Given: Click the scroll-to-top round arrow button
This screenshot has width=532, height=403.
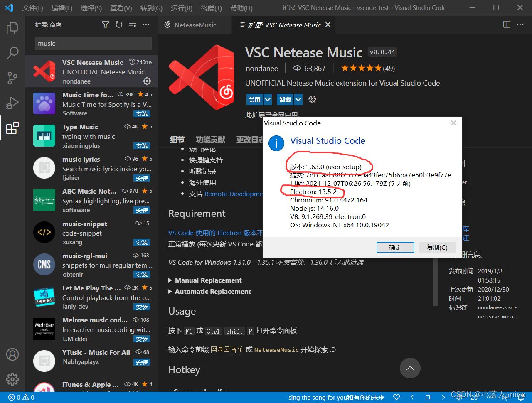Looking at the screenshot, I should coord(410,368).
